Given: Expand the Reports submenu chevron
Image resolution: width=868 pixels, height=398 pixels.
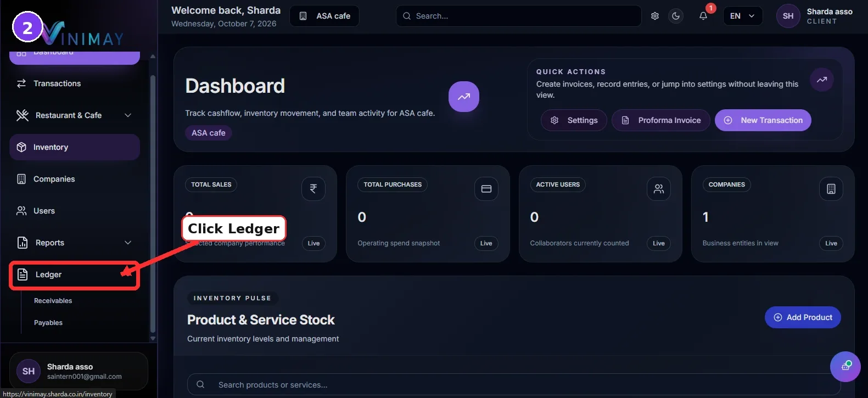Looking at the screenshot, I should coord(128,243).
